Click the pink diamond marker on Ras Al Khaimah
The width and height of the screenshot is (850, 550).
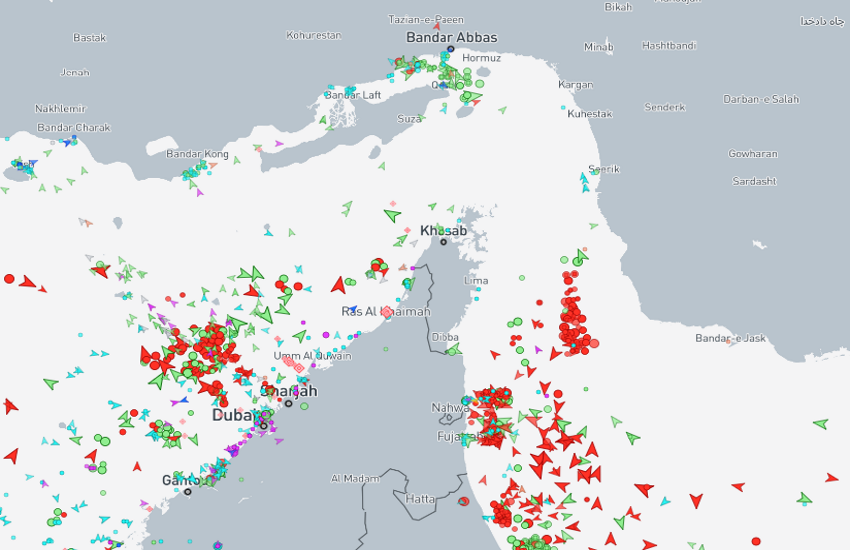pos(387,312)
